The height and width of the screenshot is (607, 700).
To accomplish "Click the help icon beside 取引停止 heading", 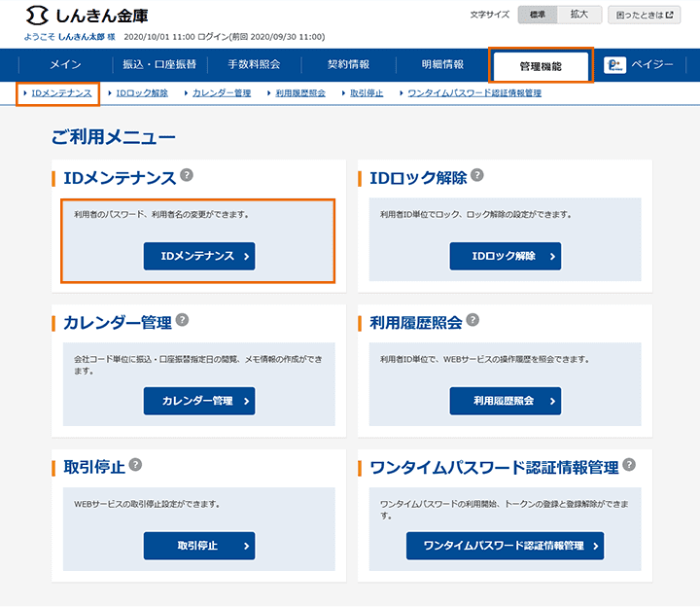I will [x=135, y=465].
